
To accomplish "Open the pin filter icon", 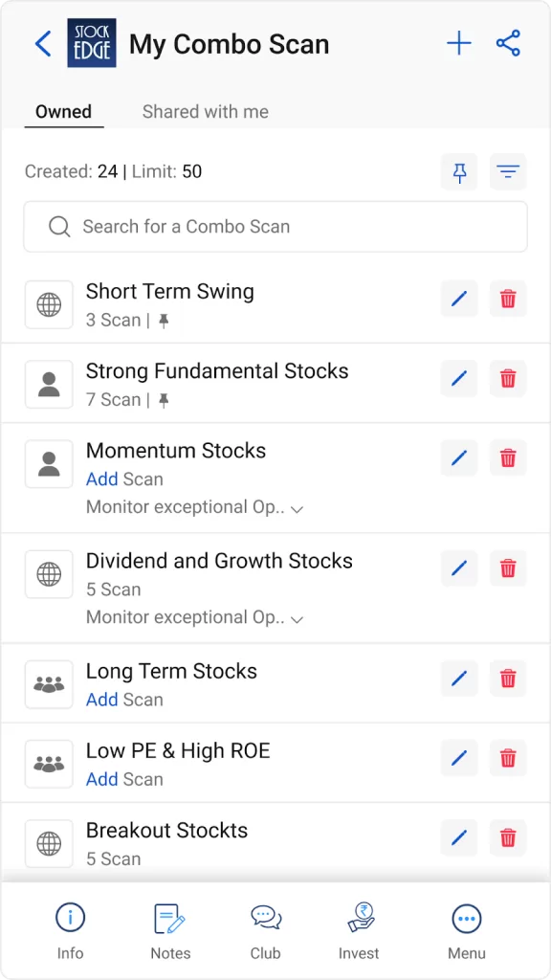I will coord(458,172).
